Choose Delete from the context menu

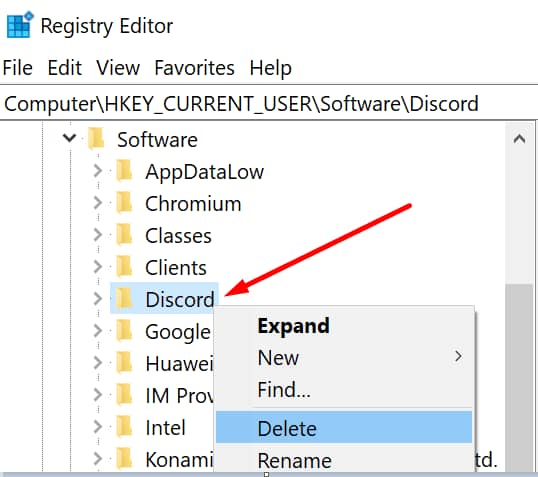click(x=344, y=428)
